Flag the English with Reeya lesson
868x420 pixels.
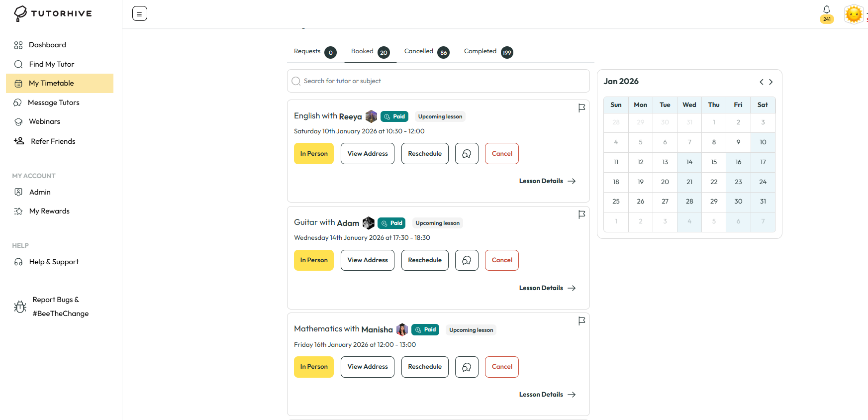[581, 108]
